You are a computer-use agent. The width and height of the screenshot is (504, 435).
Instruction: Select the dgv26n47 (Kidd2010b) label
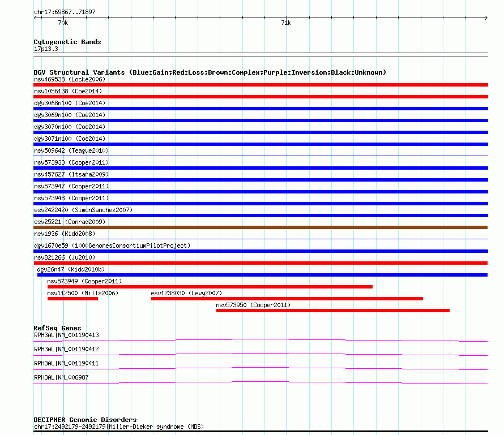point(71,269)
